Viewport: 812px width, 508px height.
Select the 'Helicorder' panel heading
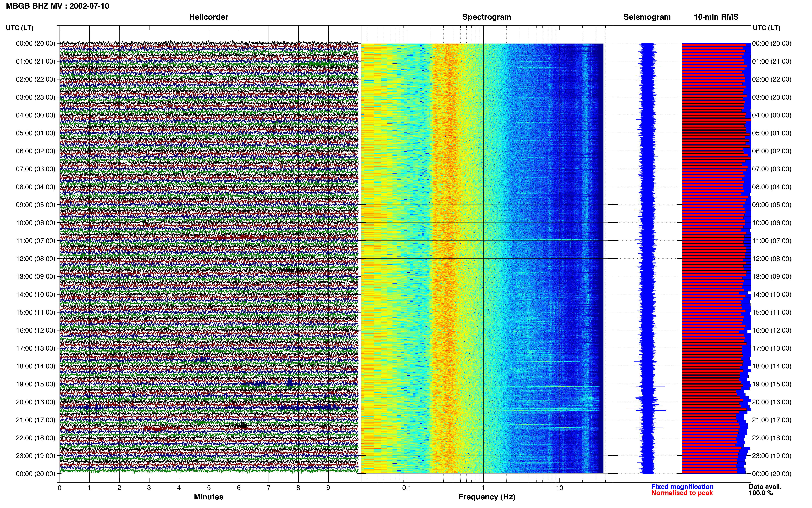click(209, 17)
